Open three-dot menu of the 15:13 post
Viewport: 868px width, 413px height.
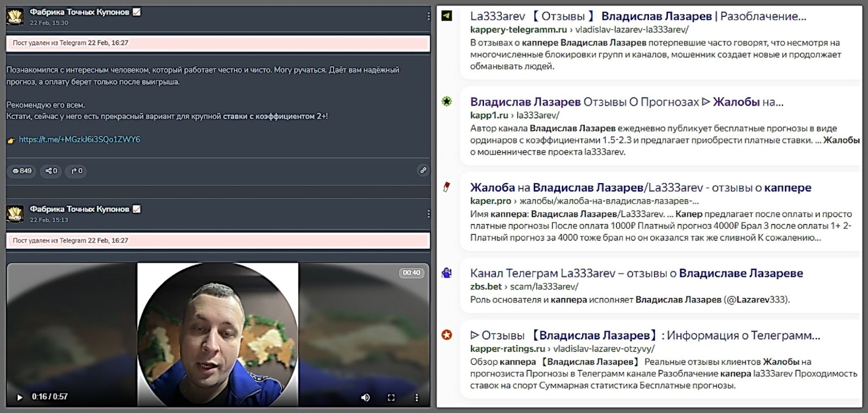pos(428,214)
